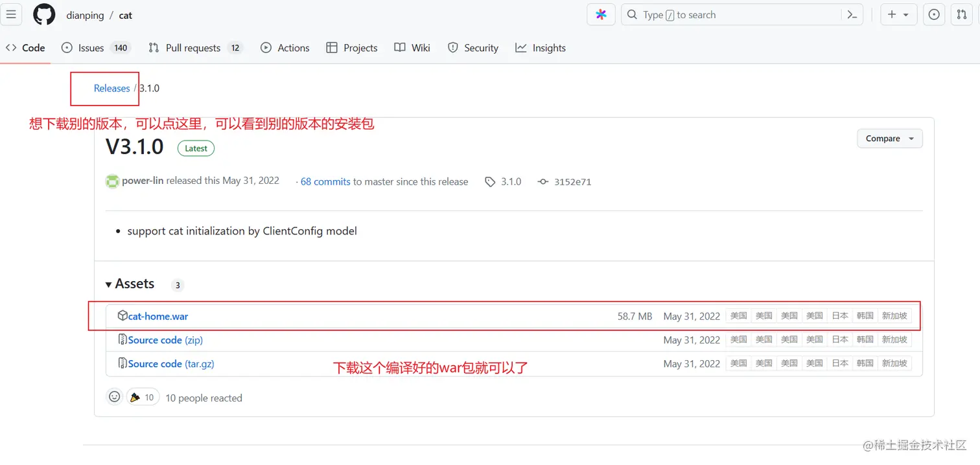Click the package icon beside cat-home.war
980x465 pixels.
pyautogui.click(x=122, y=315)
